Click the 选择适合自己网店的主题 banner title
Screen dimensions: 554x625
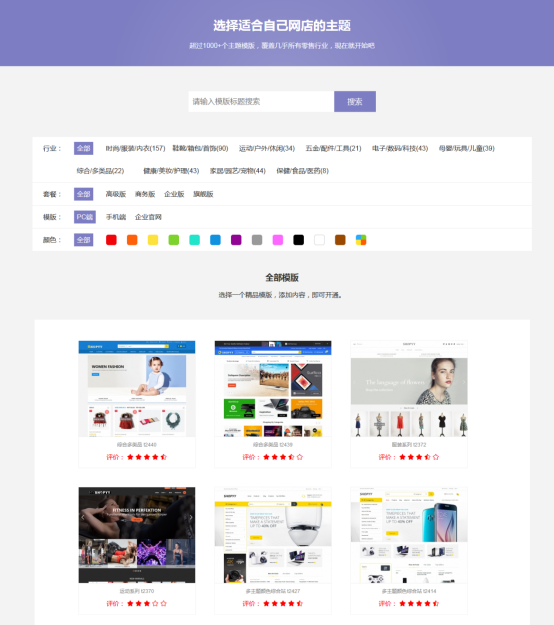[x=282, y=26]
